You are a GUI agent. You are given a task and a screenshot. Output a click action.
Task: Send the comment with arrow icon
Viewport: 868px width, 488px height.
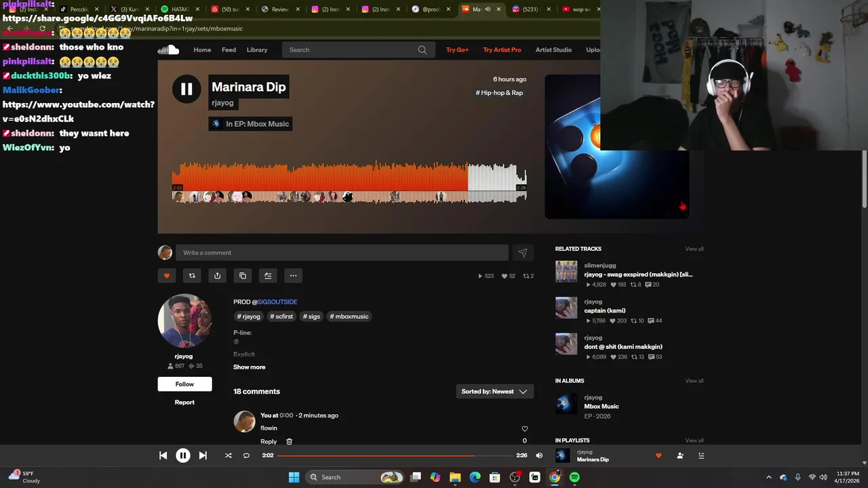(x=523, y=253)
